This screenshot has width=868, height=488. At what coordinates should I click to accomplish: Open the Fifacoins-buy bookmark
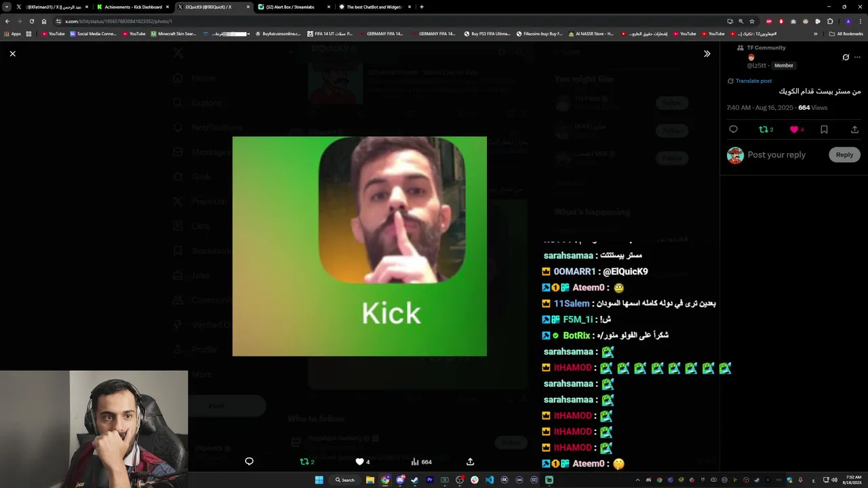click(540, 33)
